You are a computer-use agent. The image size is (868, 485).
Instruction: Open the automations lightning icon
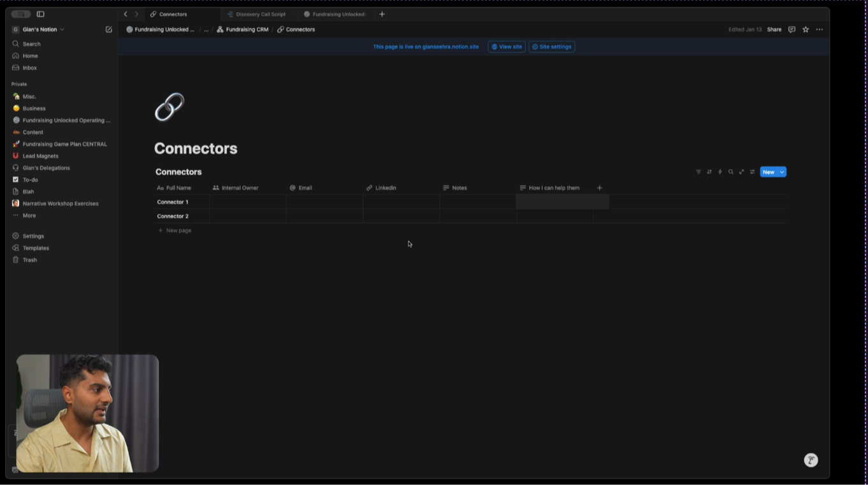[720, 172]
